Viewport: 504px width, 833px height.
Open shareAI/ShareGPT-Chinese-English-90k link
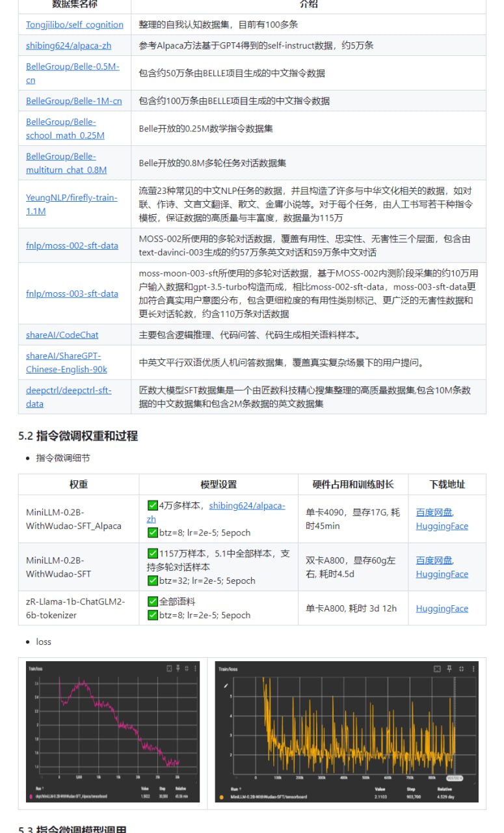(66, 362)
